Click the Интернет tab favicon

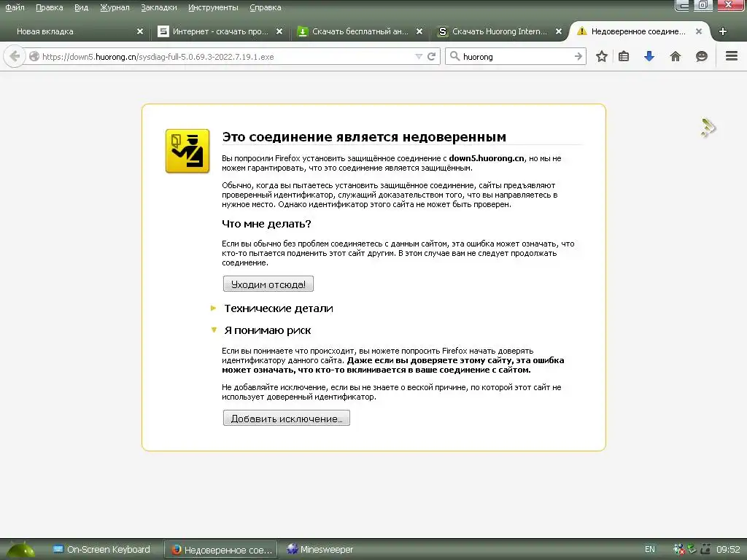pos(163,31)
